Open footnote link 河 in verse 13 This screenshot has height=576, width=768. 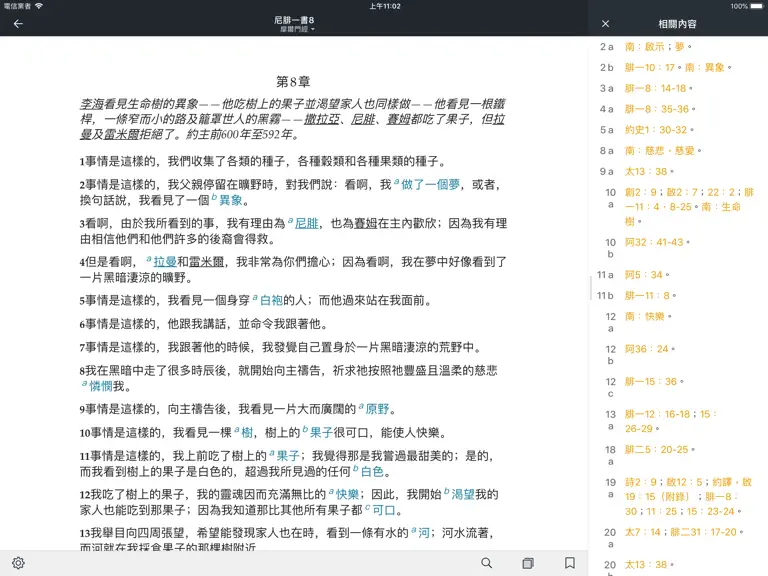[x=424, y=533]
